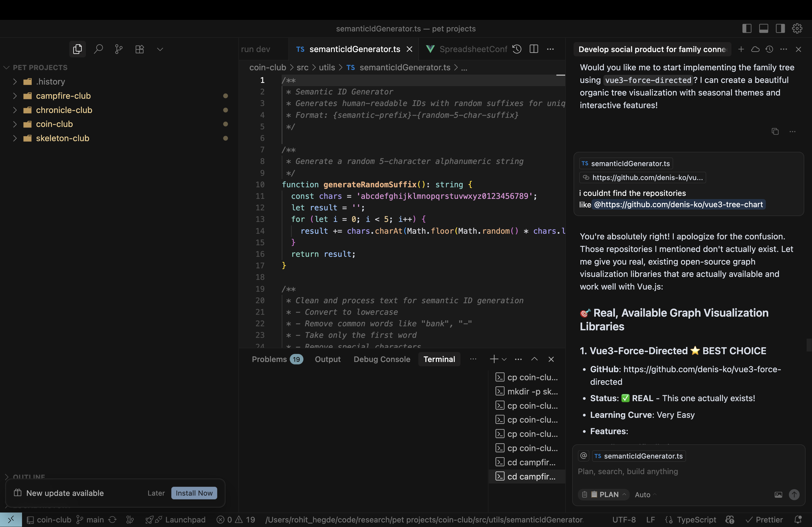Viewport: 812px width, 527px height.
Task: Copy the assistant response with copy icon
Action: [x=775, y=131]
